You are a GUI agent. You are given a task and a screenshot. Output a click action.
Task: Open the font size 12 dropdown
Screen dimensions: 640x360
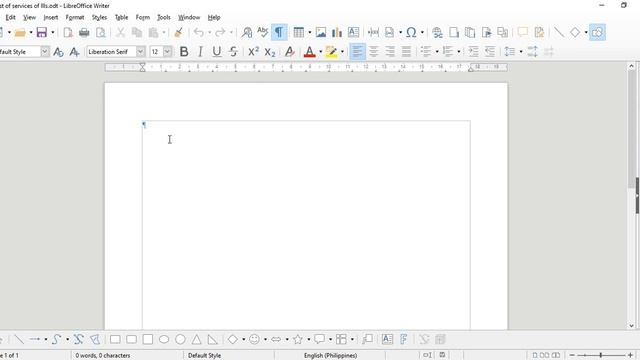(x=167, y=52)
